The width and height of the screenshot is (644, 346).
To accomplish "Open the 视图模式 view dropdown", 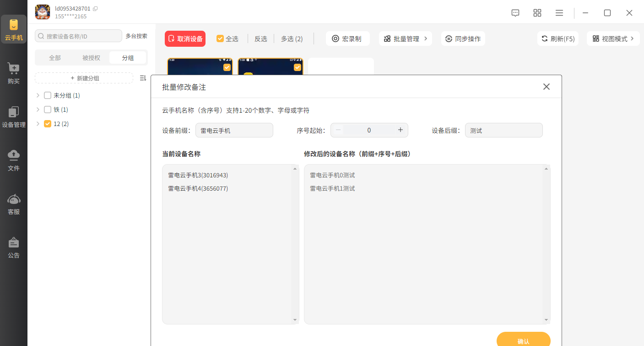I will point(613,39).
